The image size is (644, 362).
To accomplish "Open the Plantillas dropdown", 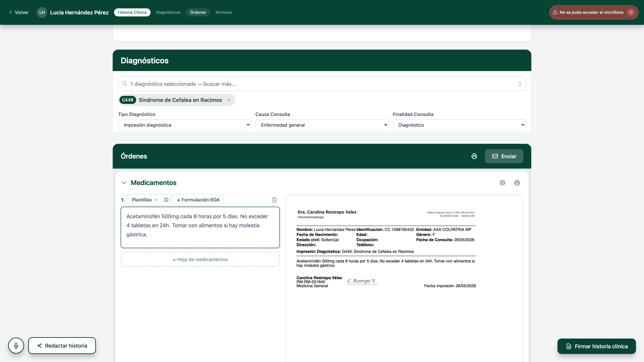I will (144, 200).
